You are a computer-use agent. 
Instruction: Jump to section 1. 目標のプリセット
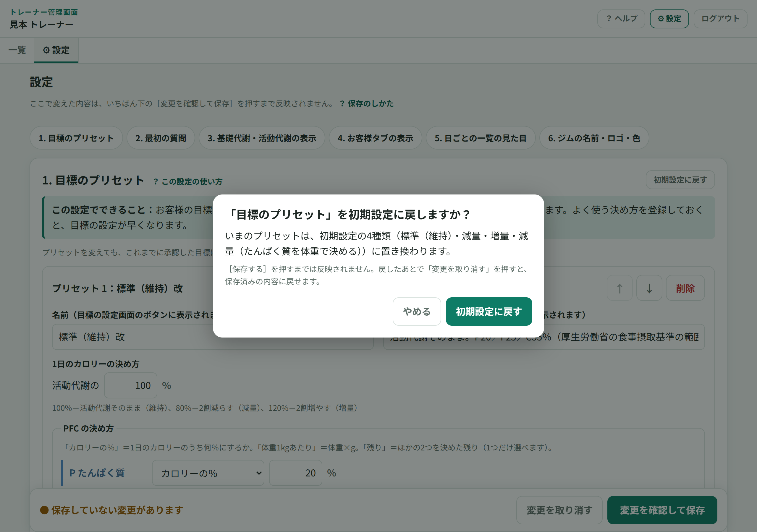(x=76, y=138)
